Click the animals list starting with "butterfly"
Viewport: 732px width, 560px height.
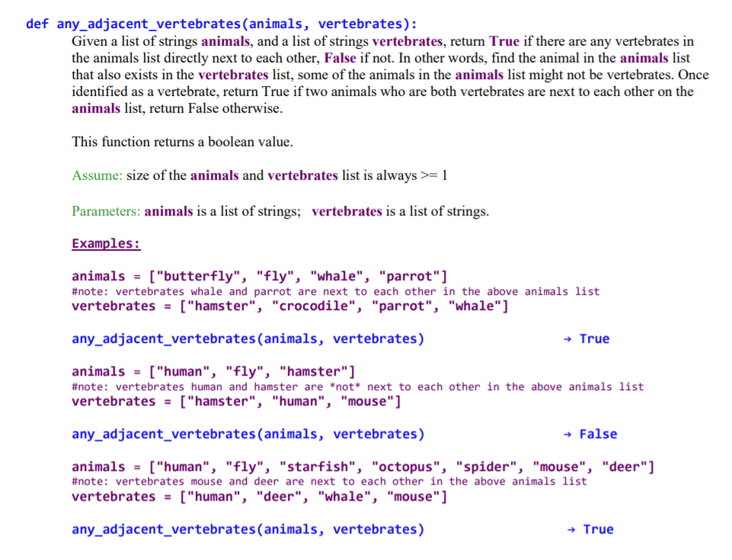point(260,276)
